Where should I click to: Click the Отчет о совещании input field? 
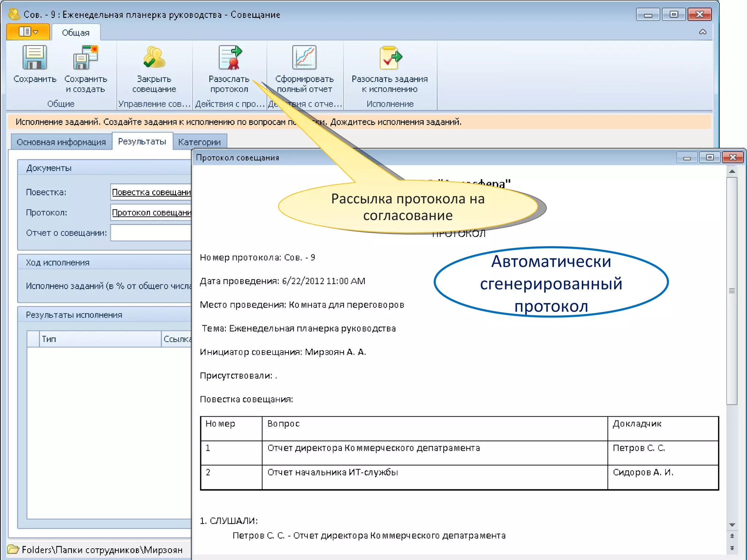(x=151, y=233)
